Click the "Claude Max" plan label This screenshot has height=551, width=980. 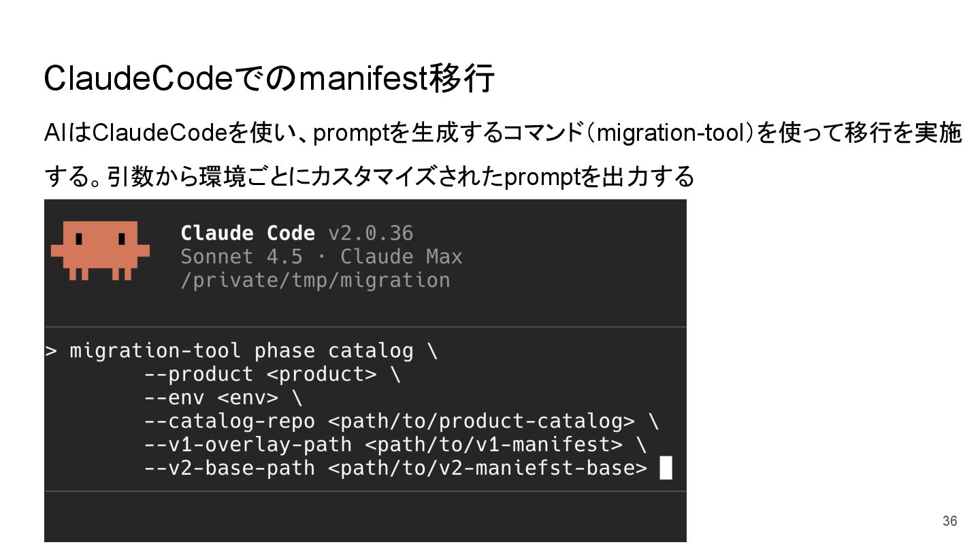pos(402,257)
